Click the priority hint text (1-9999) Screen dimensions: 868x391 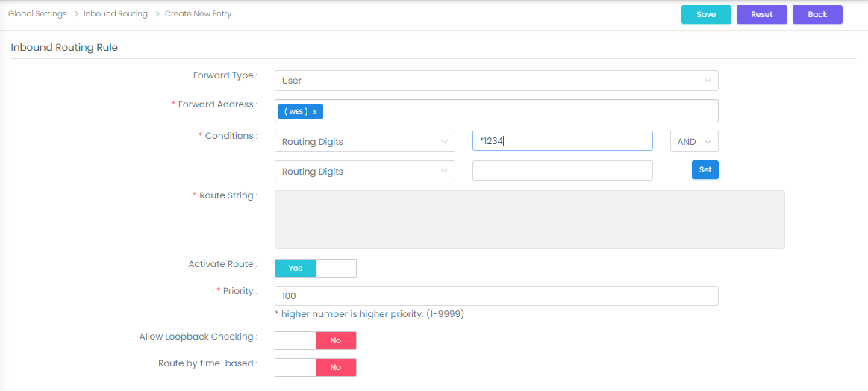click(x=369, y=314)
